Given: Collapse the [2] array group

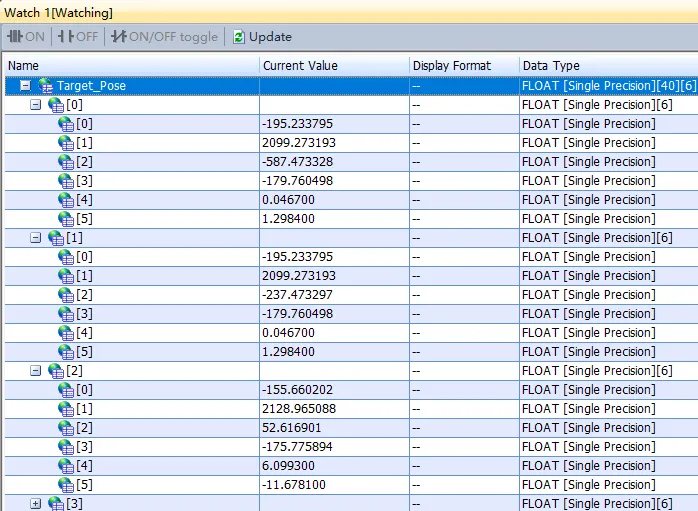Looking at the screenshot, I should (x=35, y=371).
